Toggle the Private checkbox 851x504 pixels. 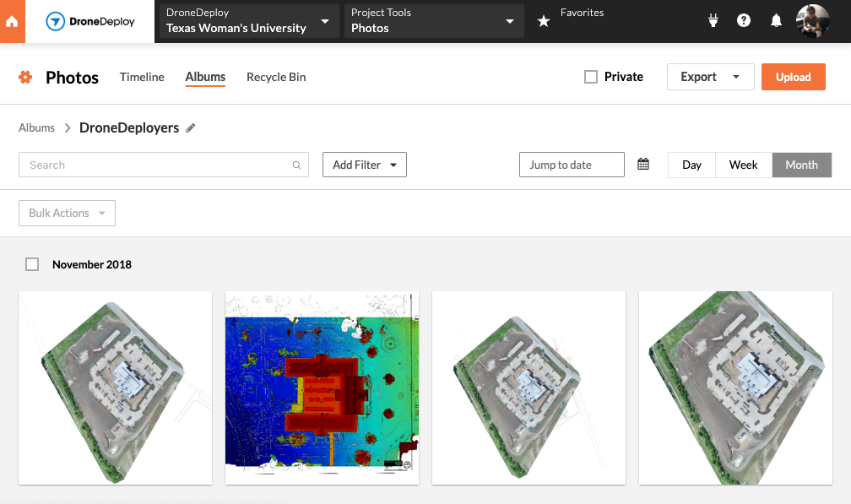pos(591,77)
